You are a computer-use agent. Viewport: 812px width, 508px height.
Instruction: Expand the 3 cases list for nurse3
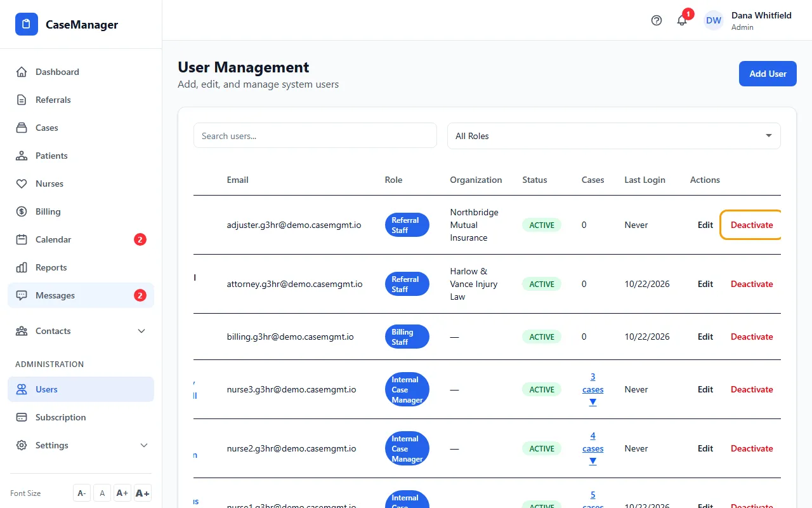pos(593,389)
